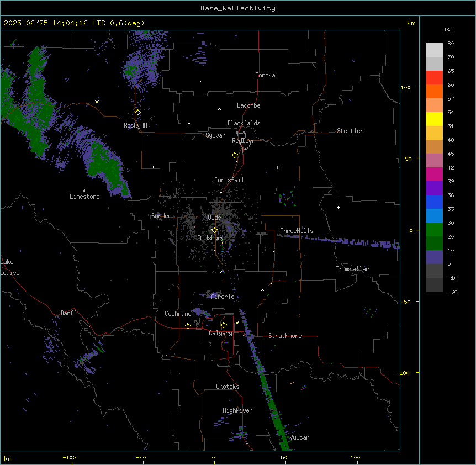The image size is (476, 465).
Task: Click the 33 dBZ blue legend swatch
Action: click(x=434, y=202)
